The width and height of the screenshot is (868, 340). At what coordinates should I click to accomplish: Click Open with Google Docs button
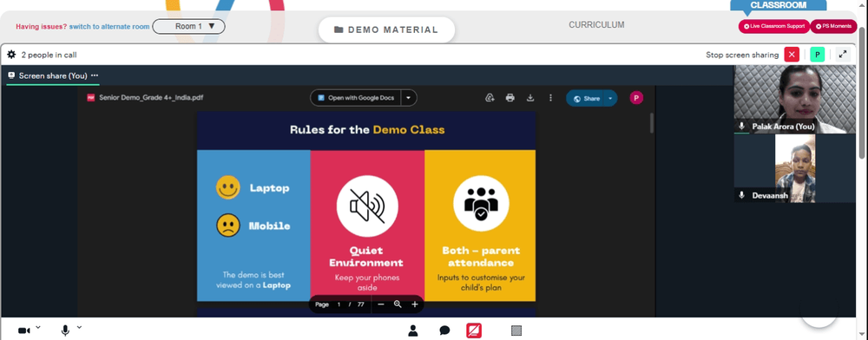point(355,98)
